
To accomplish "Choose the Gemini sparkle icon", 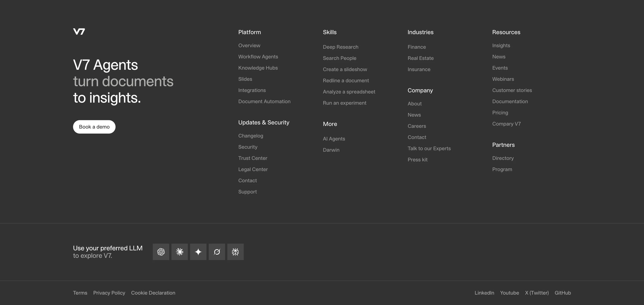I will [x=198, y=252].
